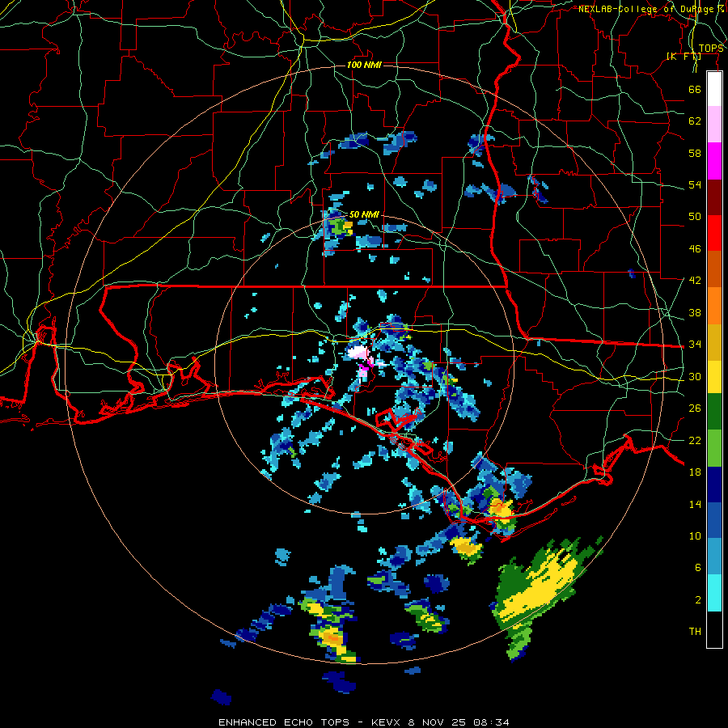This screenshot has height=728, width=728.
Task: Click the 14 value on the scale
Action: pyautogui.click(x=695, y=504)
